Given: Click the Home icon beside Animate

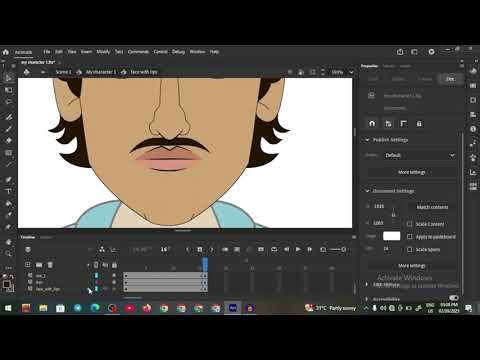Looking at the screenshot, I should click(x=6, y=52).
